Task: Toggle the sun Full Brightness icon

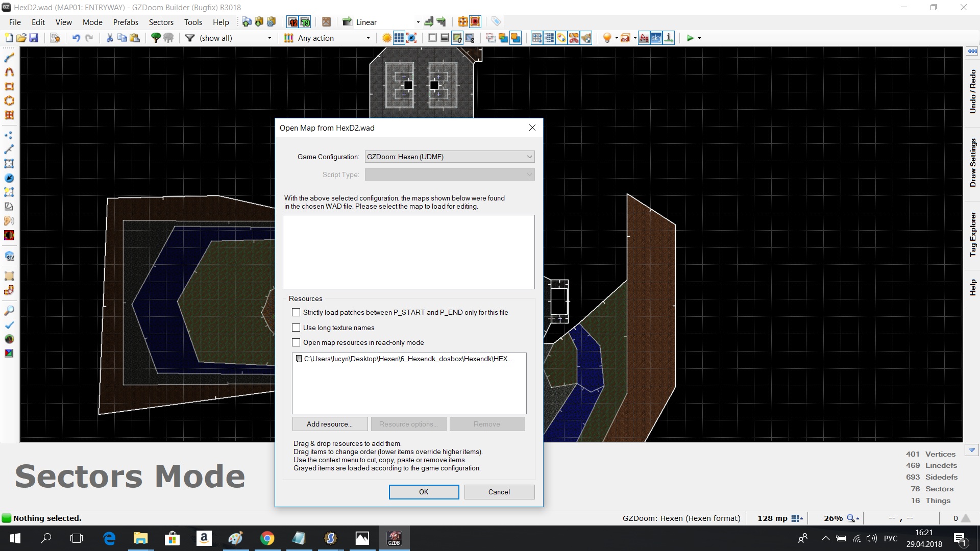Action: (x=387, y=38)
